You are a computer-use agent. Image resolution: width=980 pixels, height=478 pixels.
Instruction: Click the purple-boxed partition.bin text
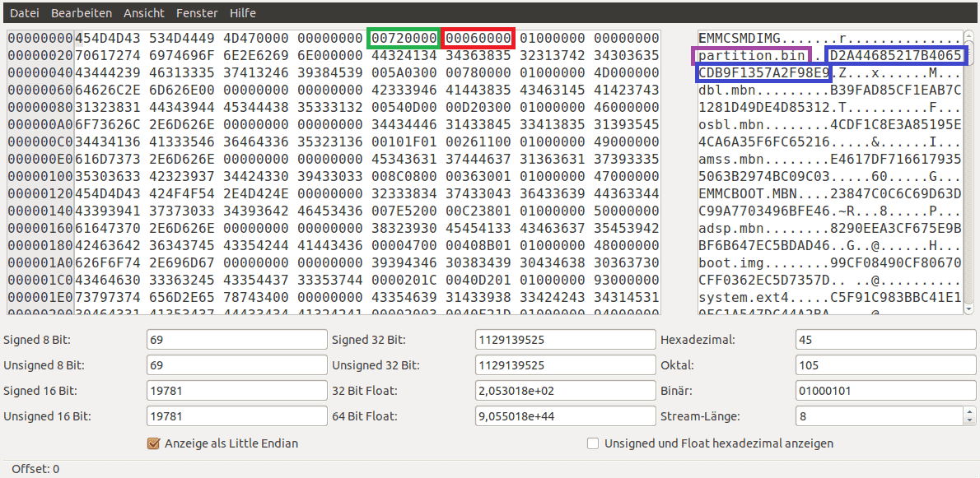pyautogui.click(x=753, y=56)
